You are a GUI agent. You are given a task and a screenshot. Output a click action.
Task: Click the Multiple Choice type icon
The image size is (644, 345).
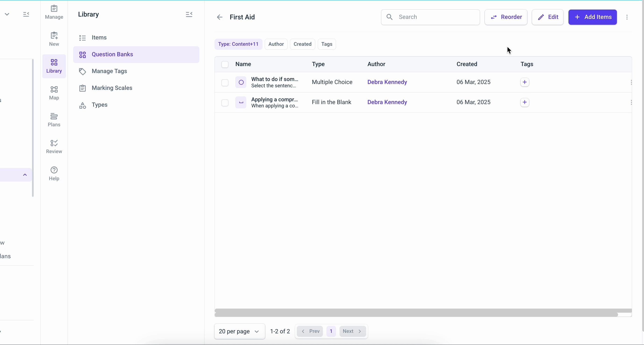click(x=241, y=82)
